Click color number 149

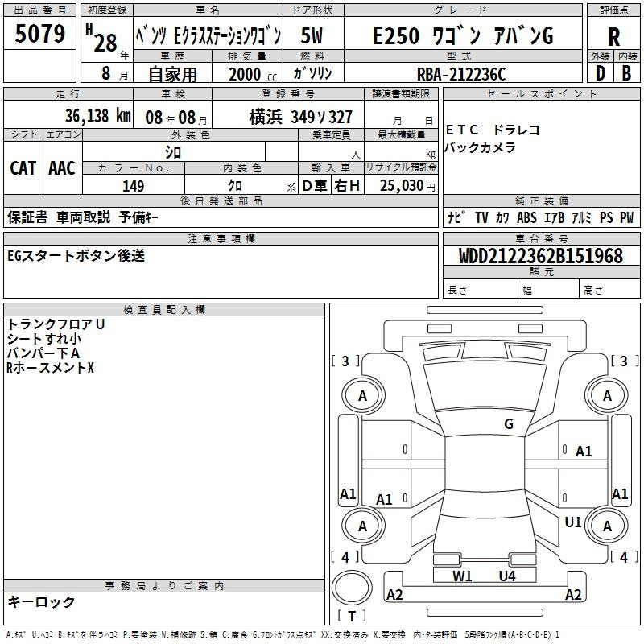(x=133, y=186)
